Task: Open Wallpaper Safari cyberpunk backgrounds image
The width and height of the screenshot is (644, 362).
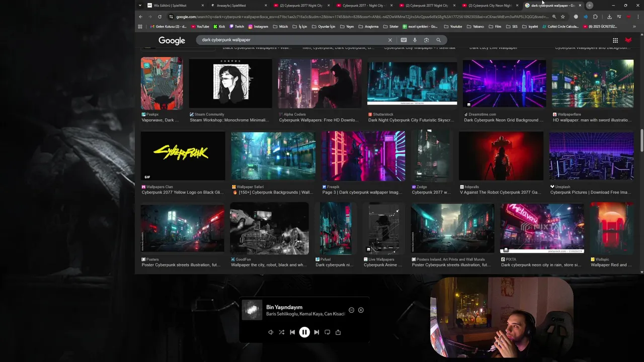Action: [x=273, y=156]
